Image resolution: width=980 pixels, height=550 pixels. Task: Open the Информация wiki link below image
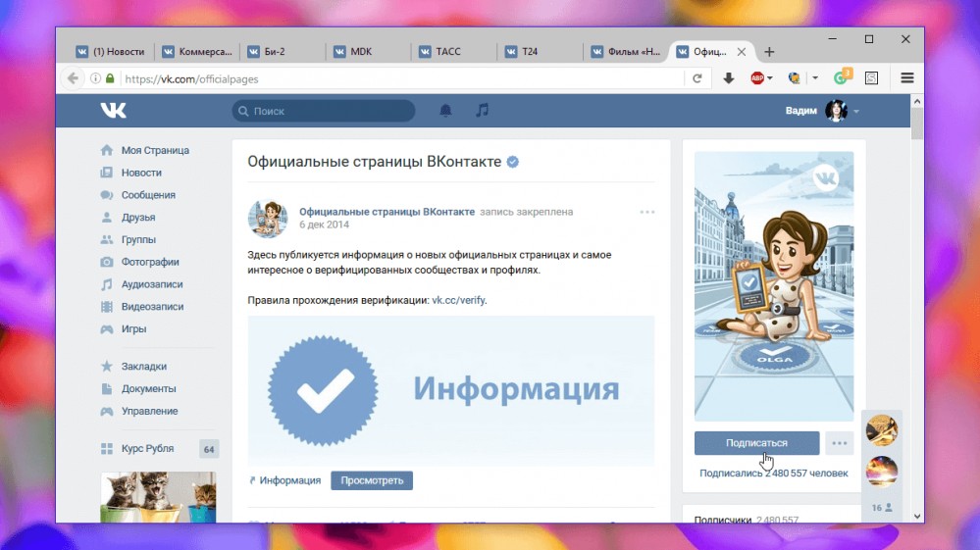pos(290,480)
